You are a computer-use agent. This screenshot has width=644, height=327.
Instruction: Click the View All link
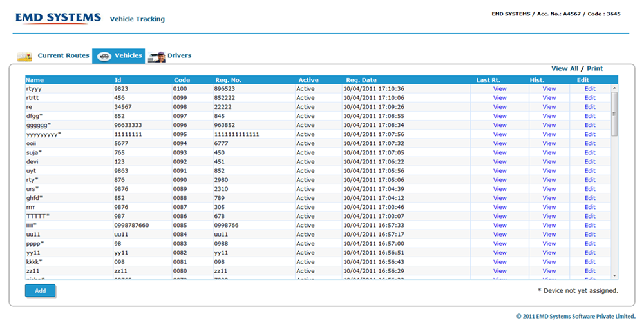564,68
